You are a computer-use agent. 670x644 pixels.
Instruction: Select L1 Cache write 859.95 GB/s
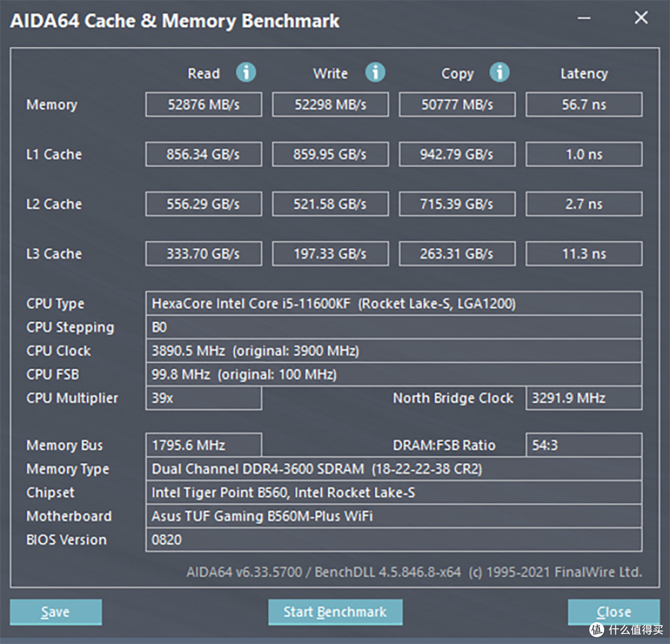click(x=330, y=154)
